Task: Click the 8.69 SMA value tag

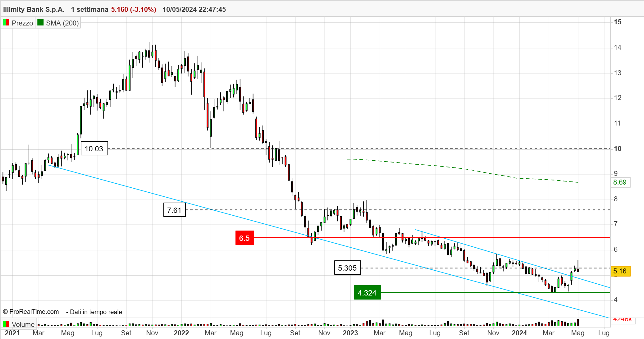Action: pos(620,182)
